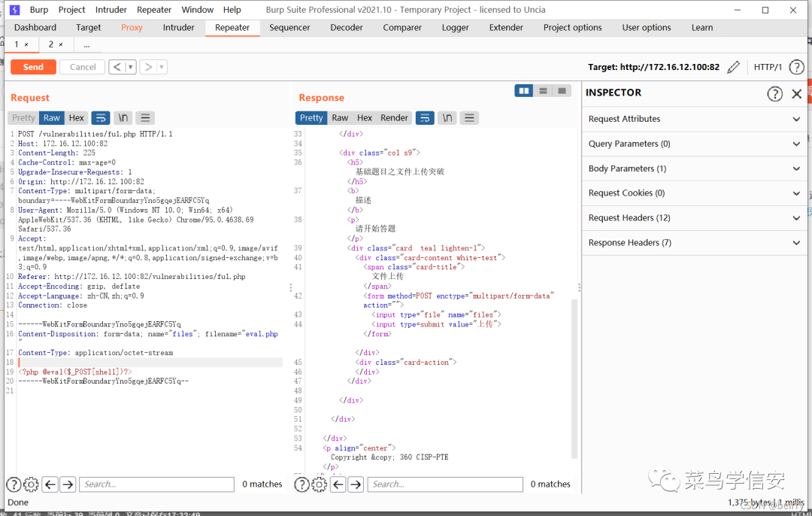Open the Logger tab
Image resolution: width=812 pixels, height=516 pixels.
(x=455, y=28)
